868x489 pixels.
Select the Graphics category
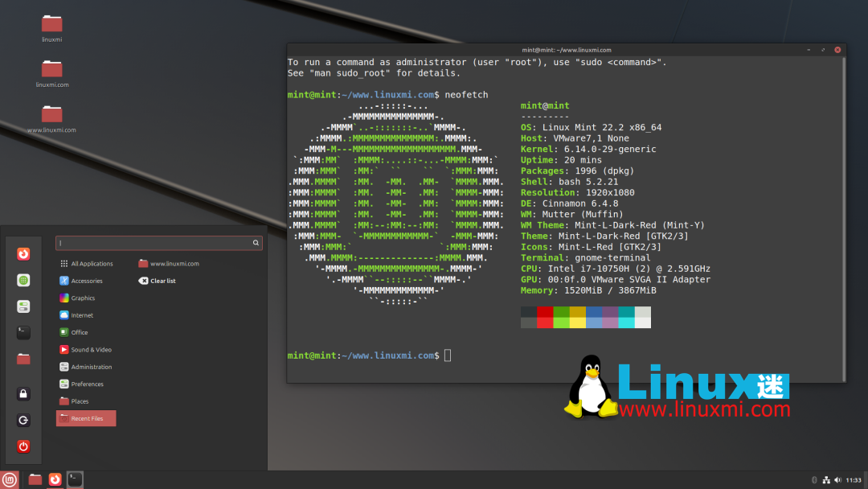pos(84,298)
